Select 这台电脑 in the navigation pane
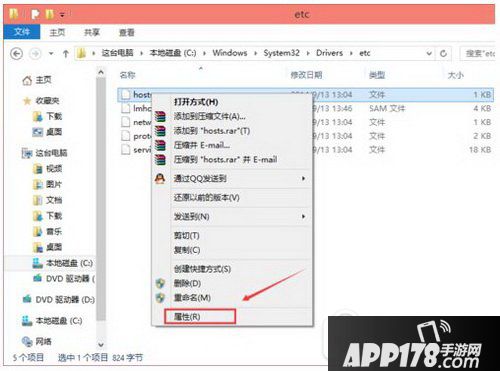The width and height of the screenshot is (500, 371). (x=51, y=153)
